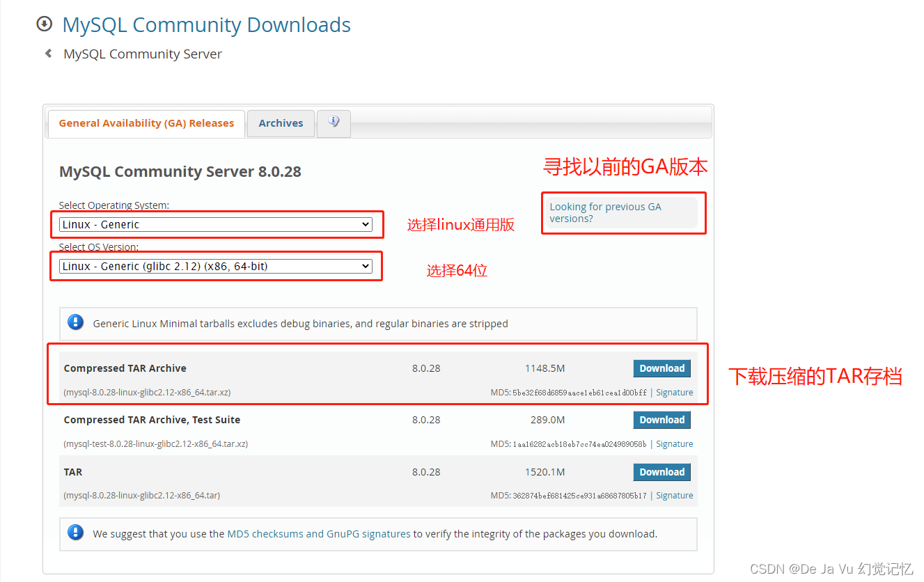Open Signature link for Compressed TAR Archive
Image resolution: width=924 pixels, height=582 pixels.
tap(674, 393)
